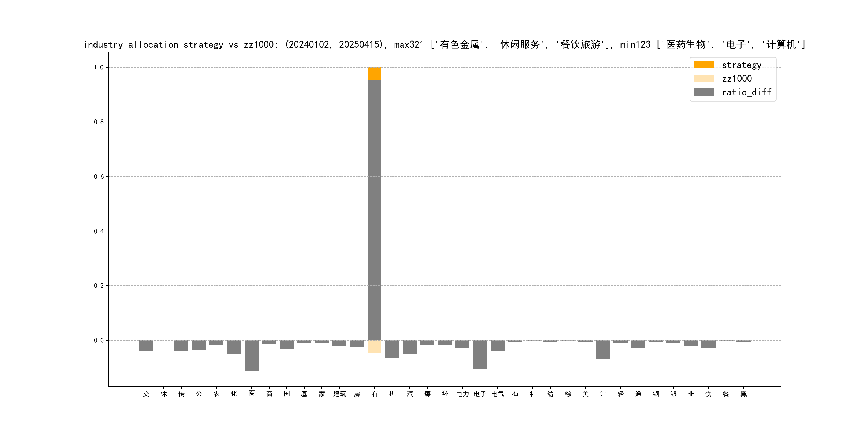Click the pale bar segment below zero

click(x=374, y=347)
